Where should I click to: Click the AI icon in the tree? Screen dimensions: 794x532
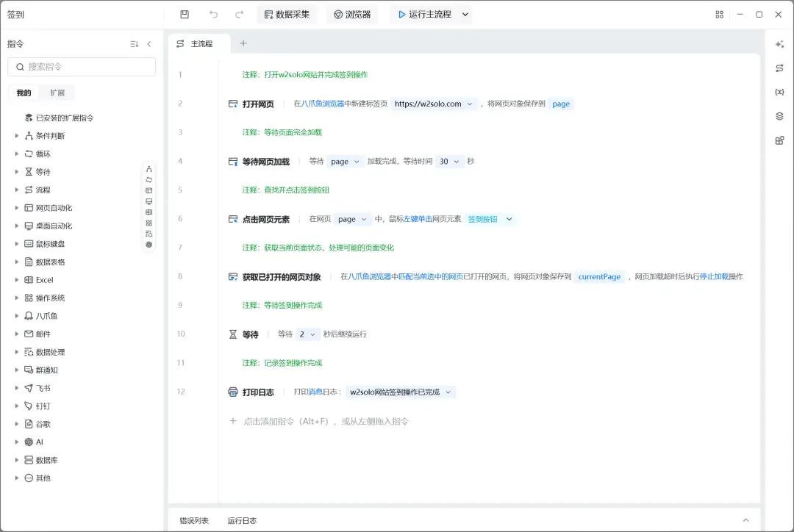(29, 442)
